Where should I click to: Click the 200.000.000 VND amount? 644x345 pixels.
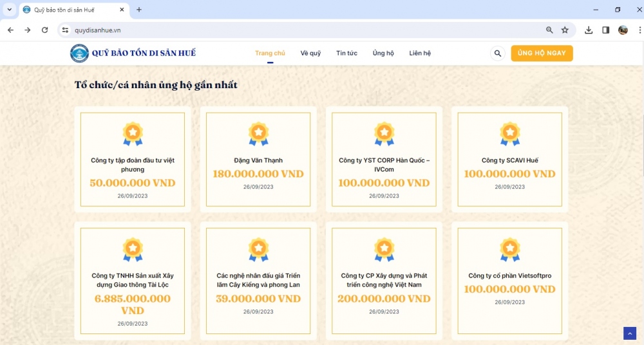point(384,299)
